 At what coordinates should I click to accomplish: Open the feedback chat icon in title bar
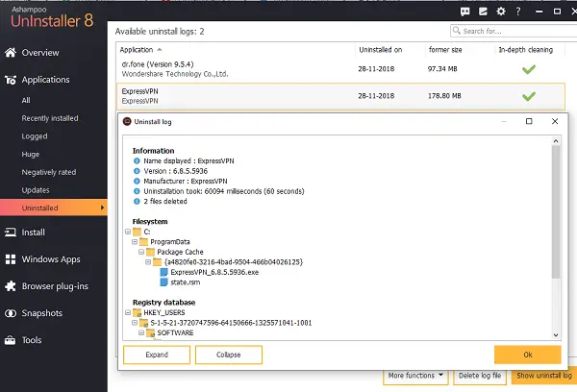[x=464, y=12]
